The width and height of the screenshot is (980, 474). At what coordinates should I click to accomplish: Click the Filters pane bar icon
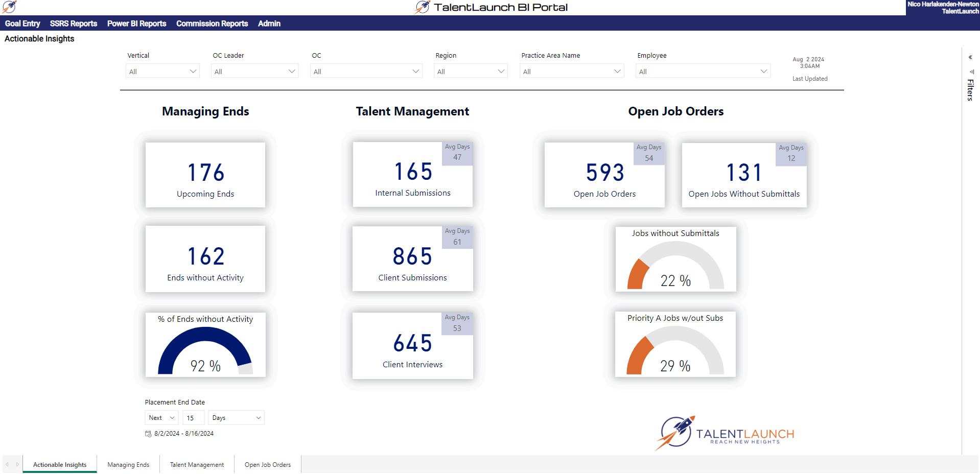click(x=971, y=72)
